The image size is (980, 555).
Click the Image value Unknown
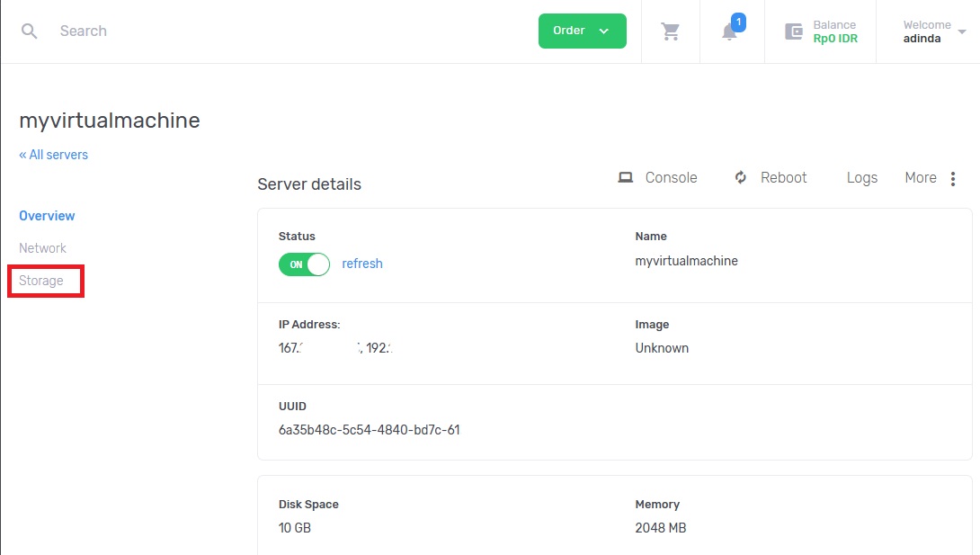[662, 348]
